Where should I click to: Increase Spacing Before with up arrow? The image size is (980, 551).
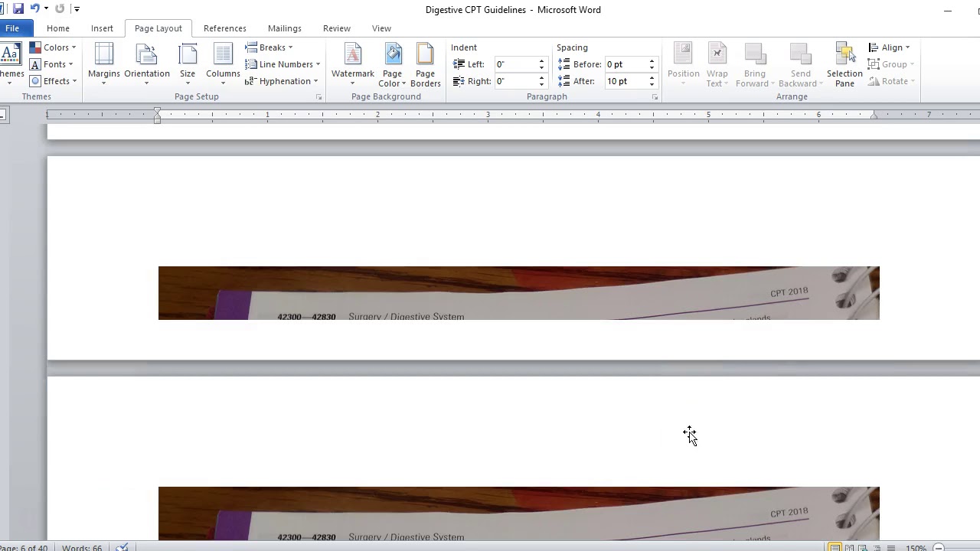(x=652, y=61)
